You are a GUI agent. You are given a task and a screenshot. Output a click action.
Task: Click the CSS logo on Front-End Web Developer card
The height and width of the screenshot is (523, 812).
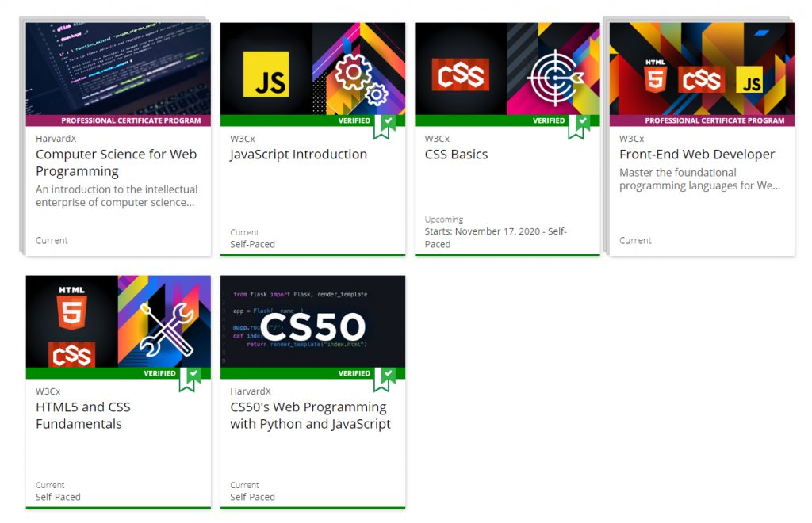701,78
